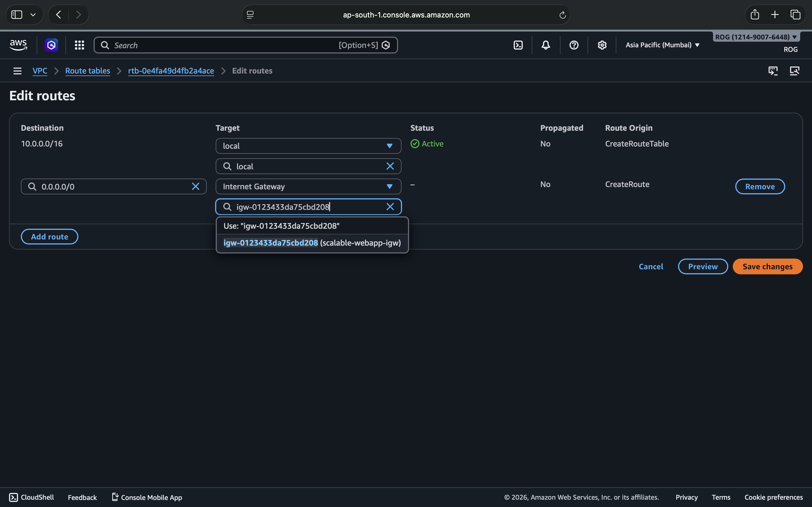Clear the 0.0.0.0/0 destination field
Screen dimensions: 812x507
click(196, 186)
